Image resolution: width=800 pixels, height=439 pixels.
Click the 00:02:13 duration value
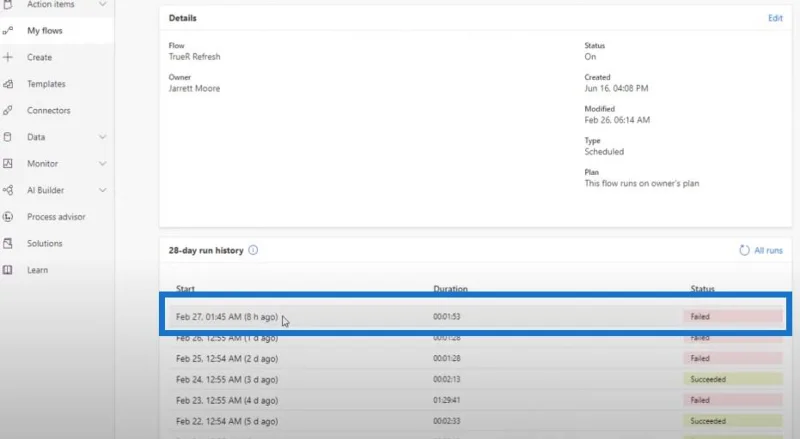tap(446, 379)
